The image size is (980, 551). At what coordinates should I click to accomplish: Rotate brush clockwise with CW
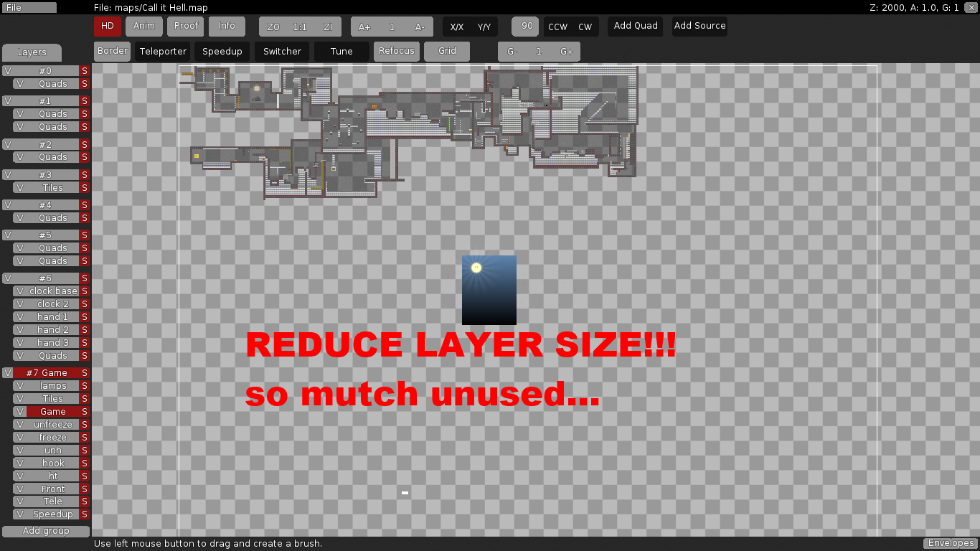[x=585, y=27]
